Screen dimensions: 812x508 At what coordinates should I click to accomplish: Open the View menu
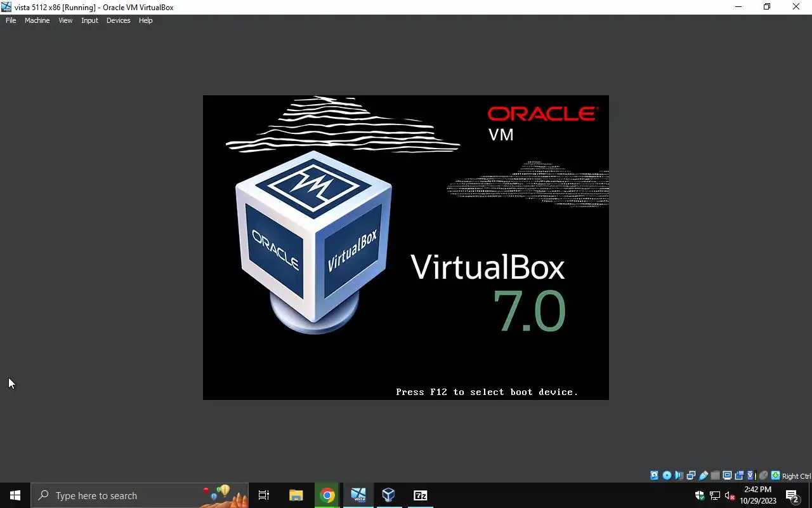pyautogui.click(x=65, y=20)
